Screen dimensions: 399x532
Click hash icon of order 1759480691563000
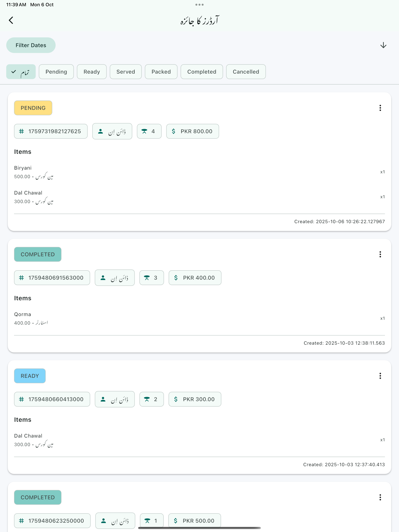[x=21, y=278]
